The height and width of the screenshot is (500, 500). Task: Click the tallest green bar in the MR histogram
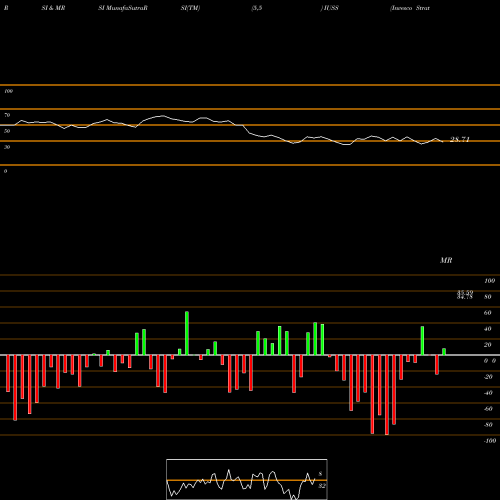tap(187, 333)
